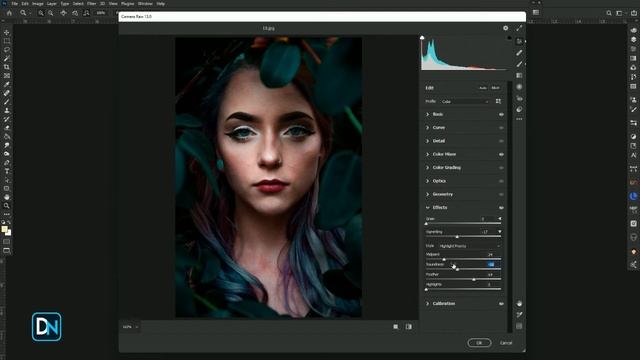Viewport: 640px width, 360px height.
Task: Click the Roundness value field
Action: (491, 264)
